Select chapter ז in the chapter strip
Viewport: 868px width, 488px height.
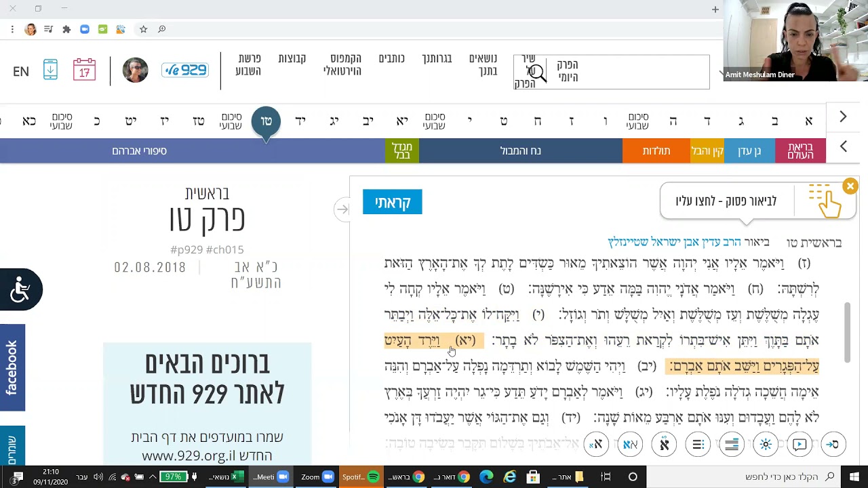[x=571, y=121]
